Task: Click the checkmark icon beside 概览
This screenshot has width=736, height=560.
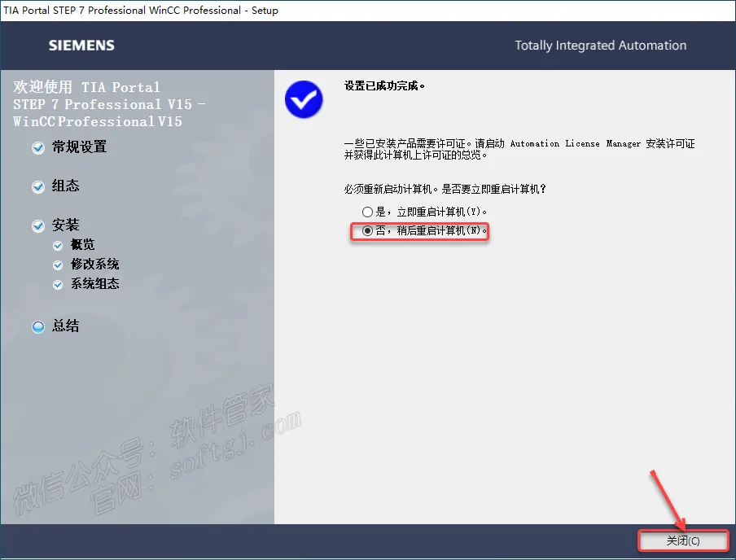Action: pos(58,246)
